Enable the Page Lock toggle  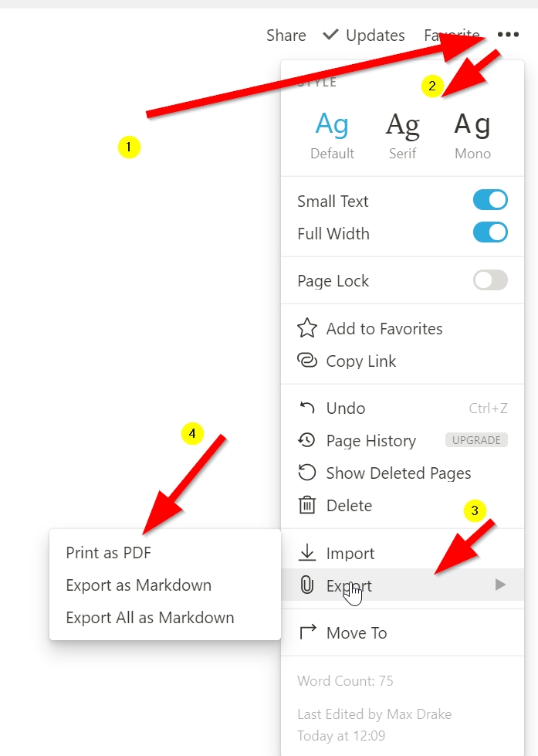(x=490, y=280)
